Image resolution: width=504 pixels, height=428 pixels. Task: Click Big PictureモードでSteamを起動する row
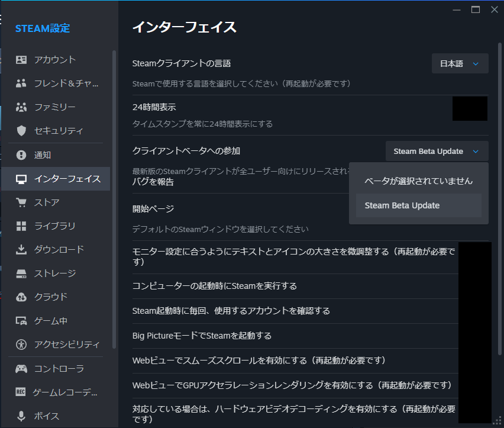[295, 336]
